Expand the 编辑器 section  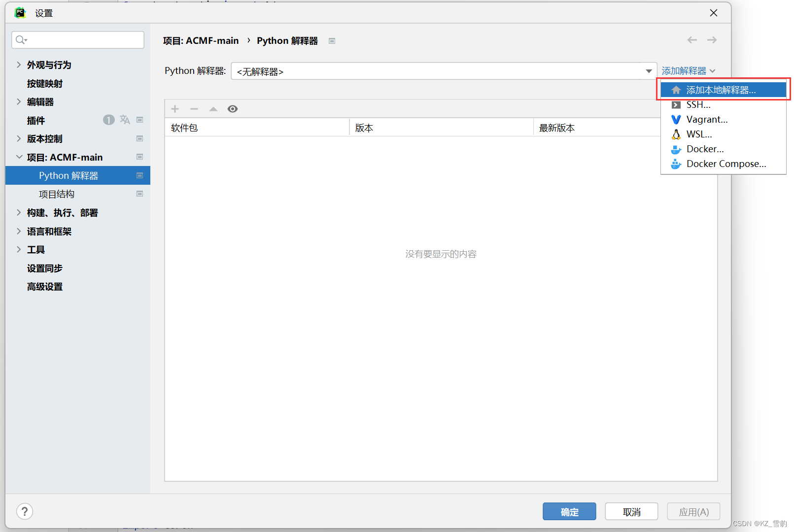(x=19, y=101)
